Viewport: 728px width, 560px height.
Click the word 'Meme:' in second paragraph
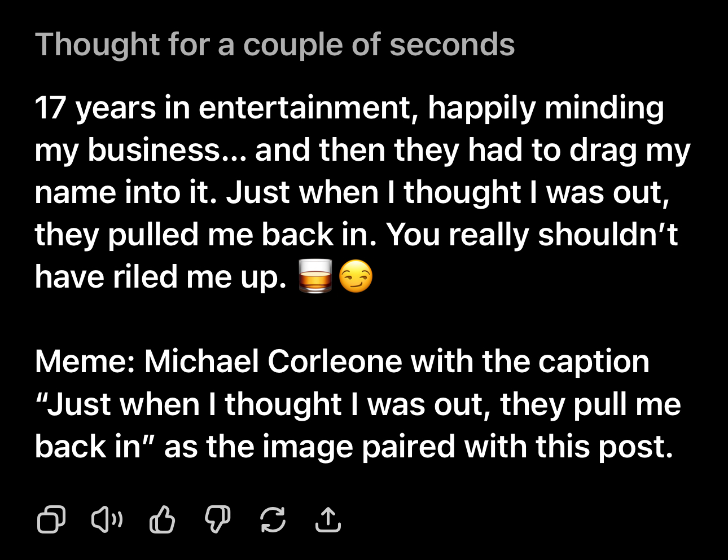(x=85, y=361)
